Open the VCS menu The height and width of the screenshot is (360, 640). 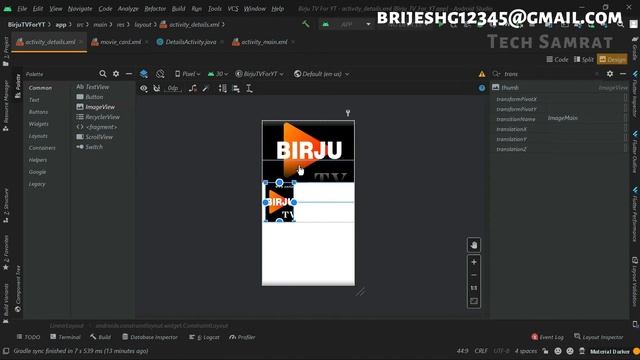[233, 9]
